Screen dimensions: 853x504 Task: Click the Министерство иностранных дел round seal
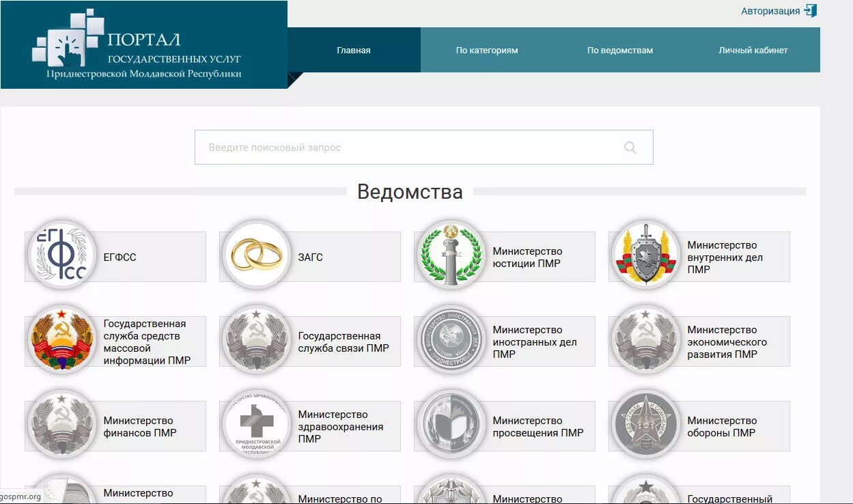[451, 339]
